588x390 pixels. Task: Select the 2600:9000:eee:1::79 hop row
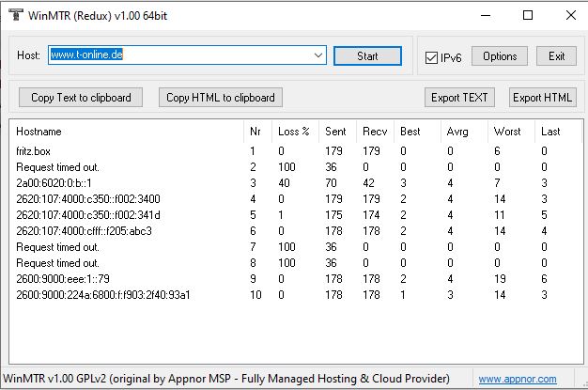296,279
